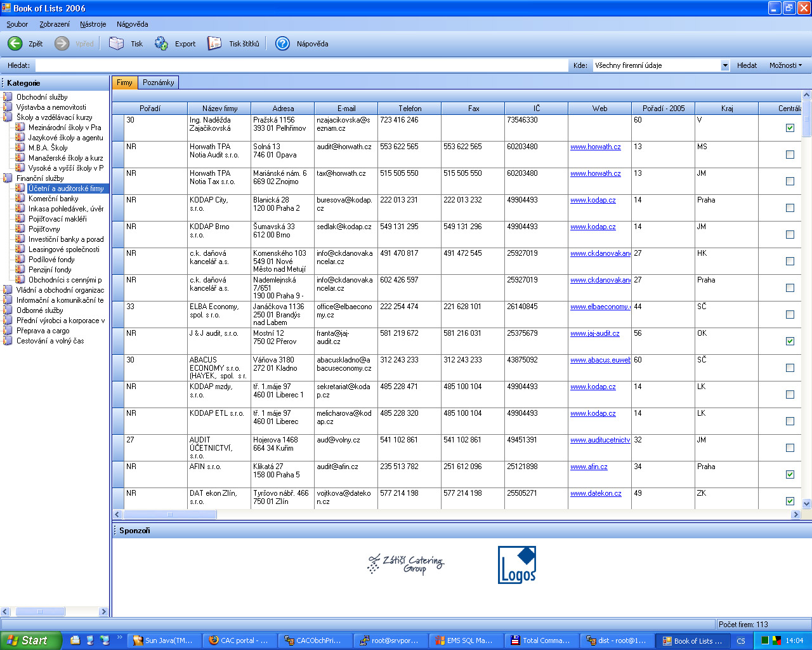Open www.kodap.cz link in KODAP City row
Screen dimensions: 812x650
(593, 200)
